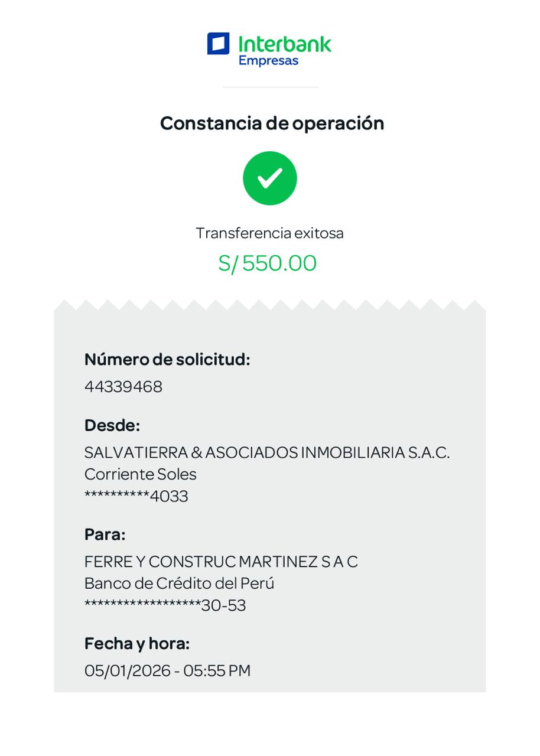The height and width of the screenshot is (756, 540).
Task: Select the S/ 550.00 transfer amount
Action: tap(268, 263)
